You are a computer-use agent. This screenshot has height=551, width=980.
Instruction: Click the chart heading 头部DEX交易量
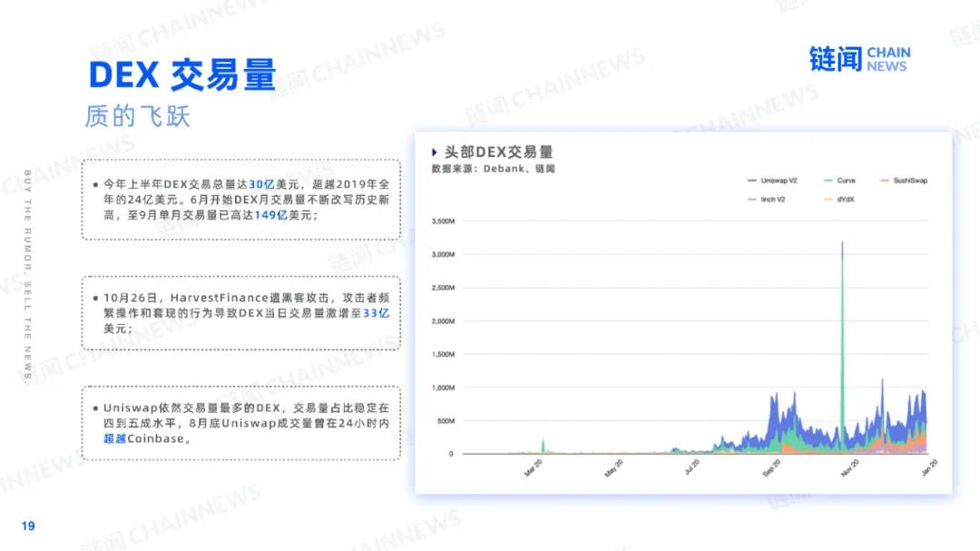tap(499, 152)
